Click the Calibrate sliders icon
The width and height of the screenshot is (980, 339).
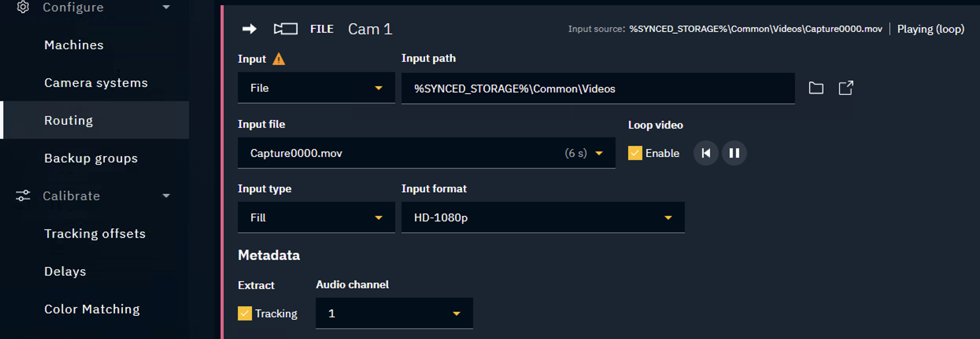23,195
